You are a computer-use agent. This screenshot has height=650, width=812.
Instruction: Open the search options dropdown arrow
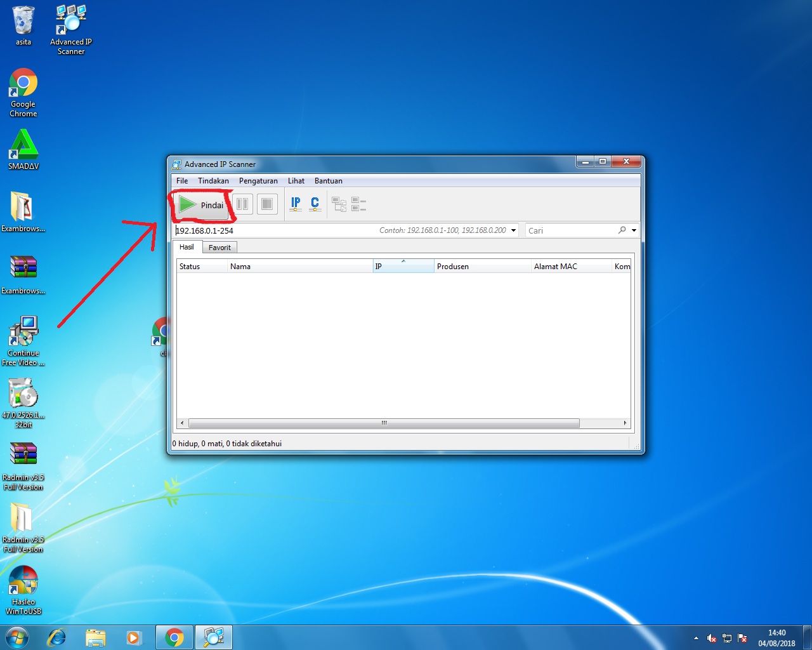pos(634,230)
